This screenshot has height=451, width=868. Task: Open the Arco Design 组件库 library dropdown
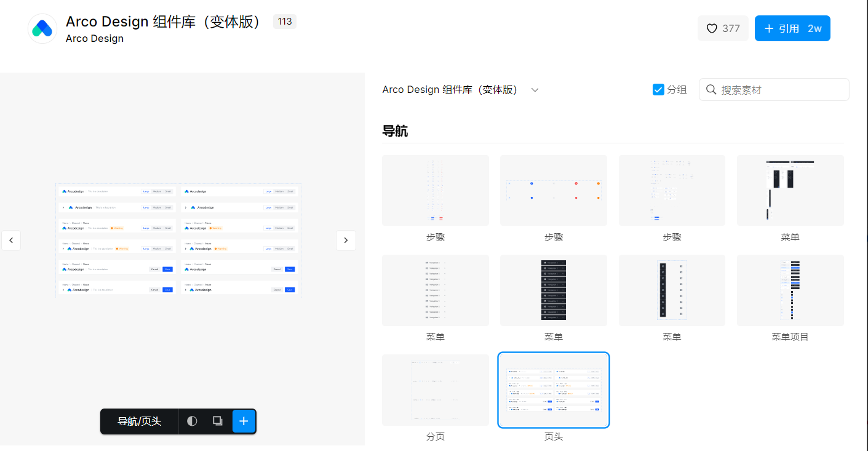(460, 90)
